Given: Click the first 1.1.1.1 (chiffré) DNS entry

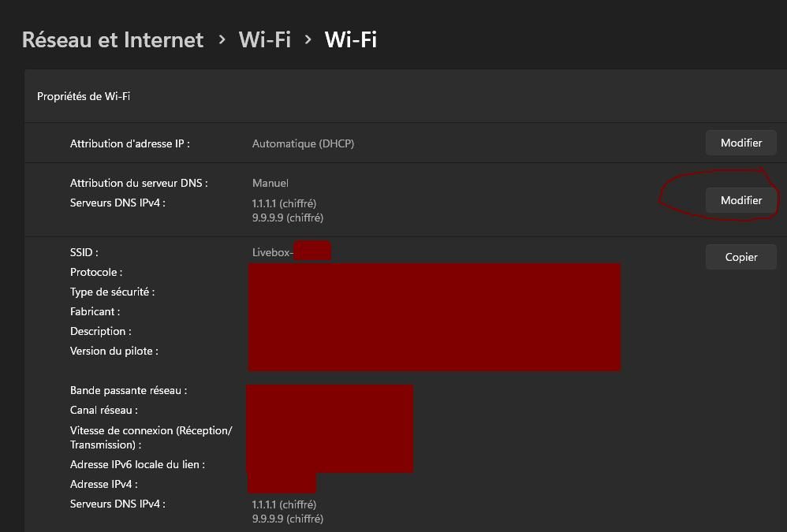Looking at the screenshot, I should pyautogui.click(x=284, y=203).
